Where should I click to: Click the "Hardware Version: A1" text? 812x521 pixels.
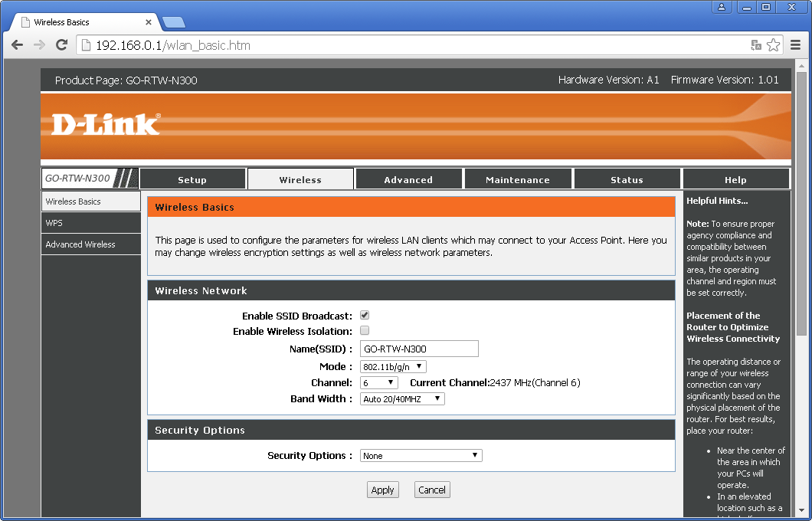[x=608, y=80]
